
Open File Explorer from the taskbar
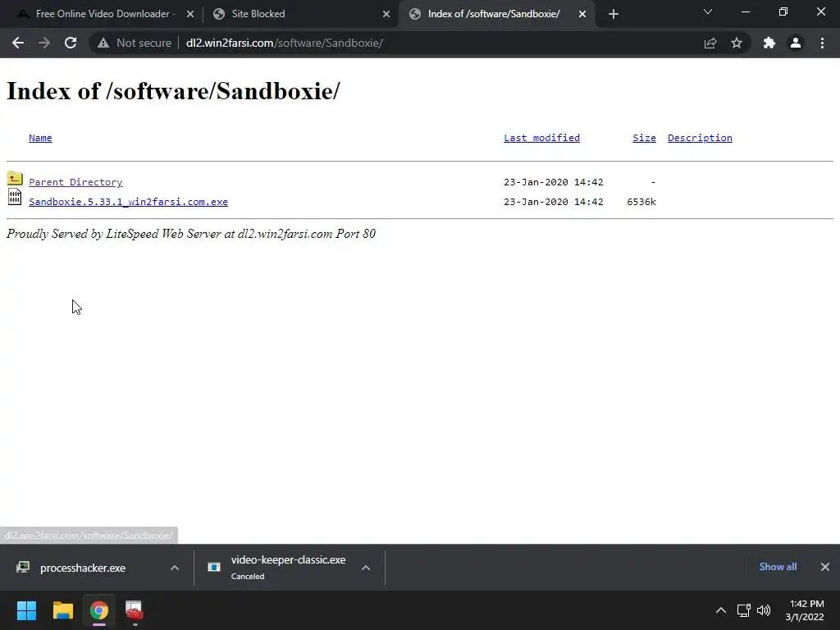click(62, 610)
